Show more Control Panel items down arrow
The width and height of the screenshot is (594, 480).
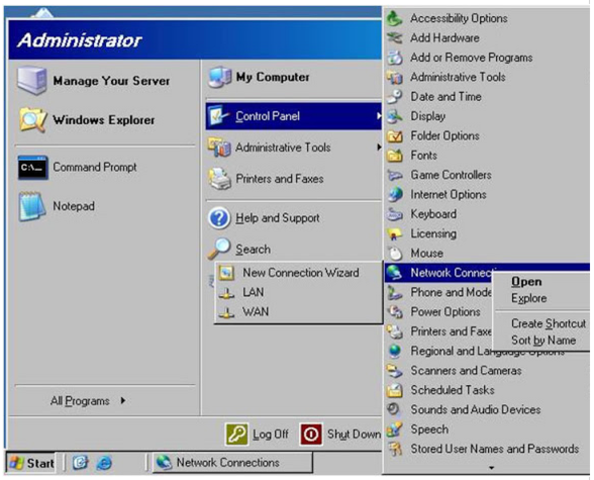click(x=491, y=468)
